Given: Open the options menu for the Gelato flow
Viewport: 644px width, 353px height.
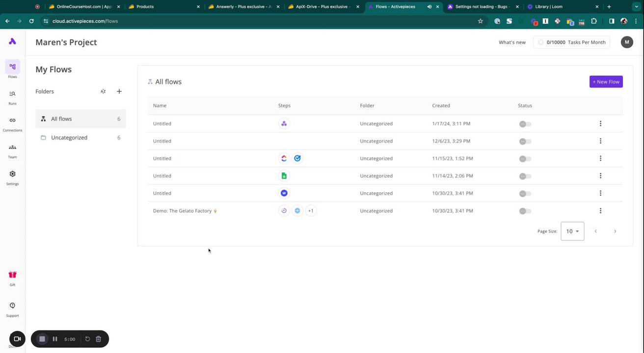Looking at the screenshot, I should (x=600, y=211).
